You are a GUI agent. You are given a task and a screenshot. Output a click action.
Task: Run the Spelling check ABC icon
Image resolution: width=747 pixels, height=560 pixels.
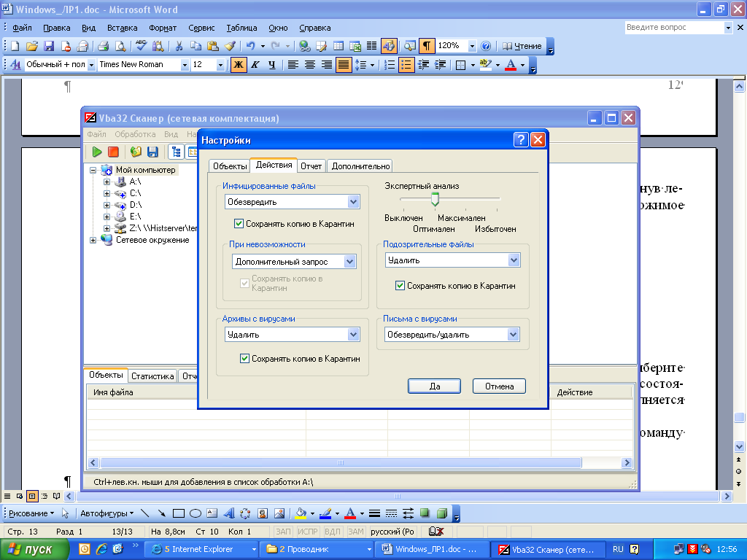coord(141,46)
